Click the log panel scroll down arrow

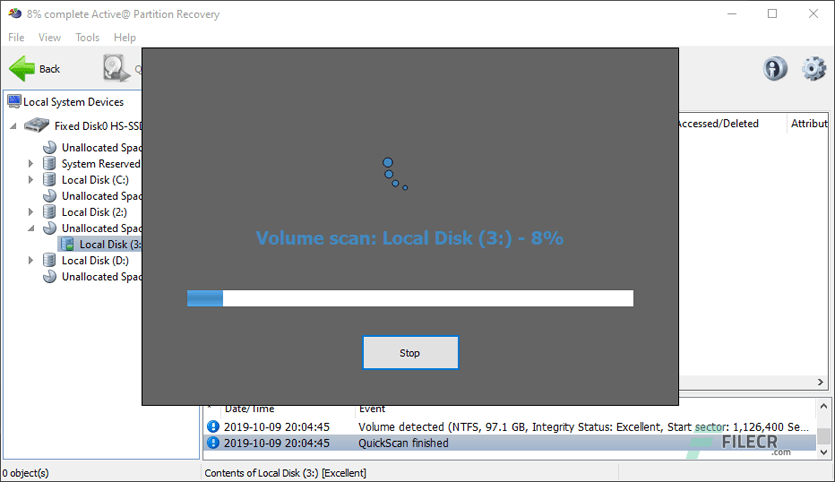click(x=824, y=452)
